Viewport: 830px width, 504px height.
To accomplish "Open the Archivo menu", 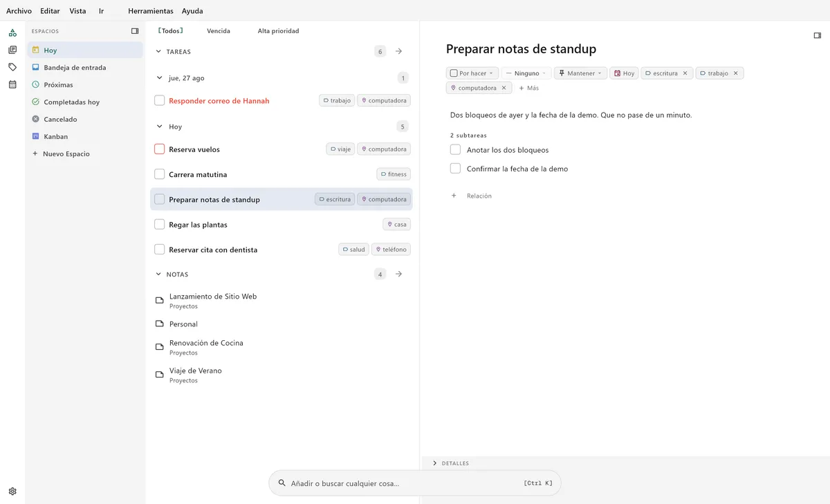I will coord(19,11).
